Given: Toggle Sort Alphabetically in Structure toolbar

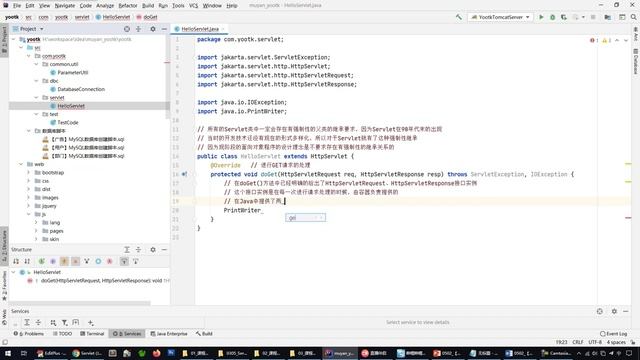Looking at the screenshot, I should pyautogui.click(x=27, y=261).
